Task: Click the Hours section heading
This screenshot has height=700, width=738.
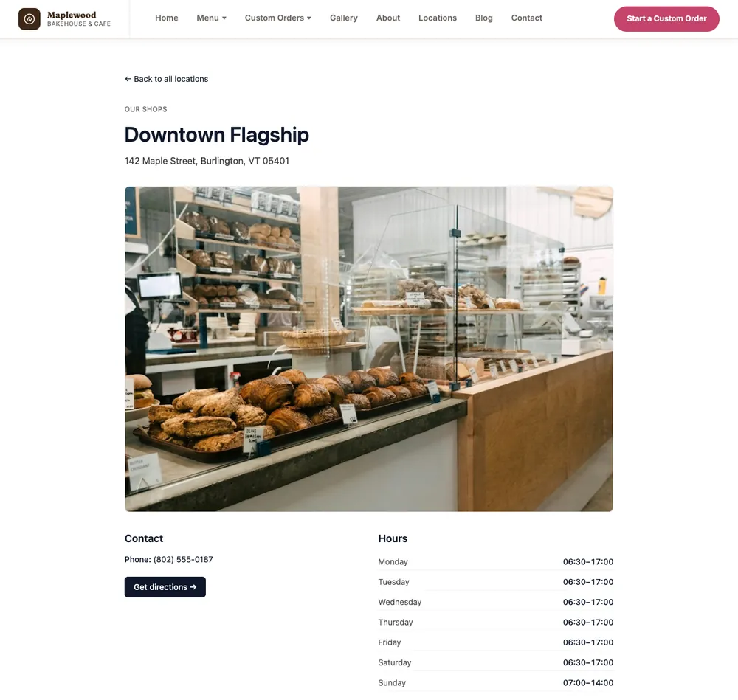Action: (393, 538)
